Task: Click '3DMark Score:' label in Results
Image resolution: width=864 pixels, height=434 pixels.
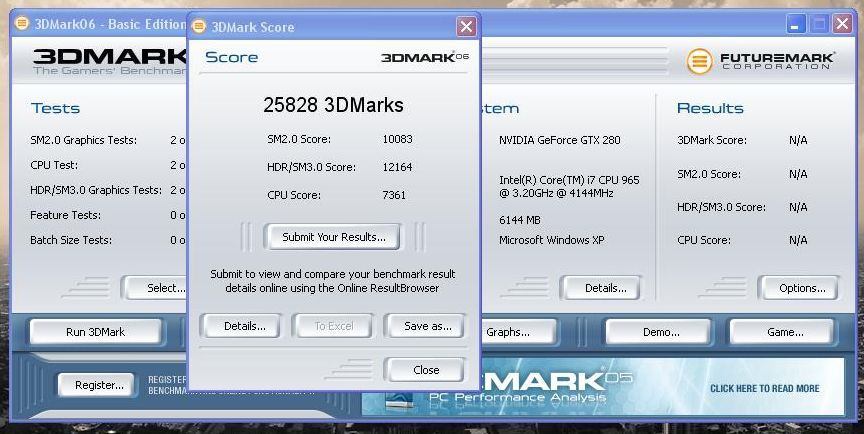Action: (711, 140)
